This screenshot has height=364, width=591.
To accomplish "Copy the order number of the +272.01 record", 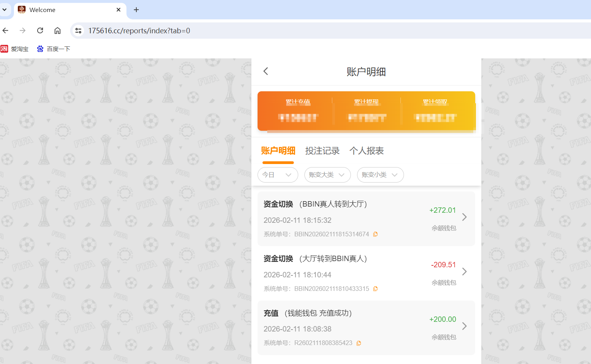I will coord(375,234).
